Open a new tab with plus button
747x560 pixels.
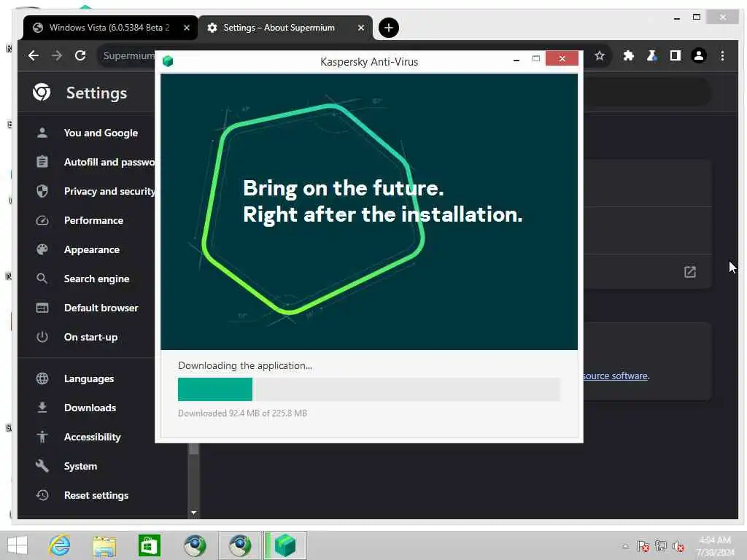(x=388, y=28)
